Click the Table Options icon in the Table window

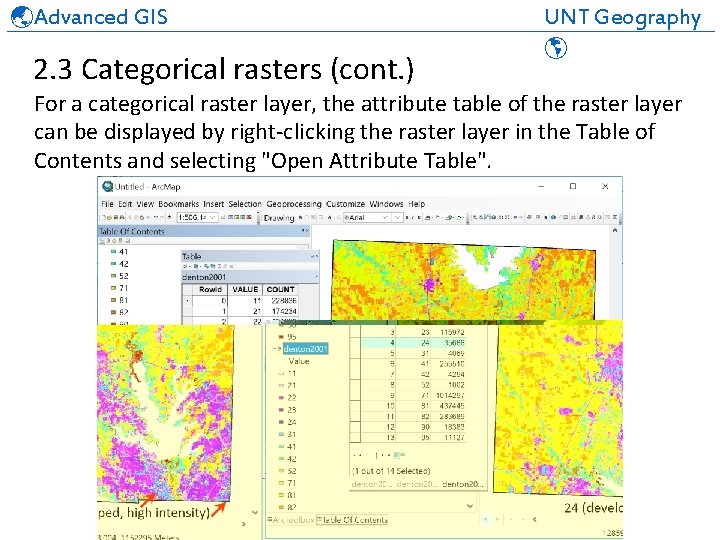(186, 266)
